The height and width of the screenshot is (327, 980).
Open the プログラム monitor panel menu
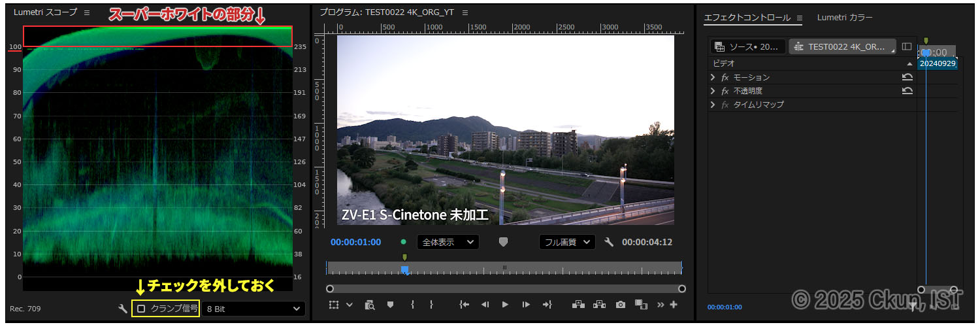[465, 12]
